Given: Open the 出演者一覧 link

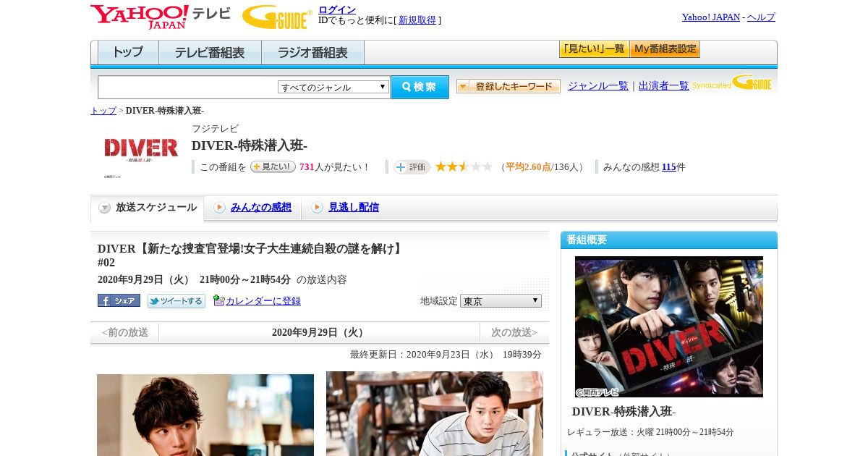Looking at the screenshot, I should click(x=664, y=86).
